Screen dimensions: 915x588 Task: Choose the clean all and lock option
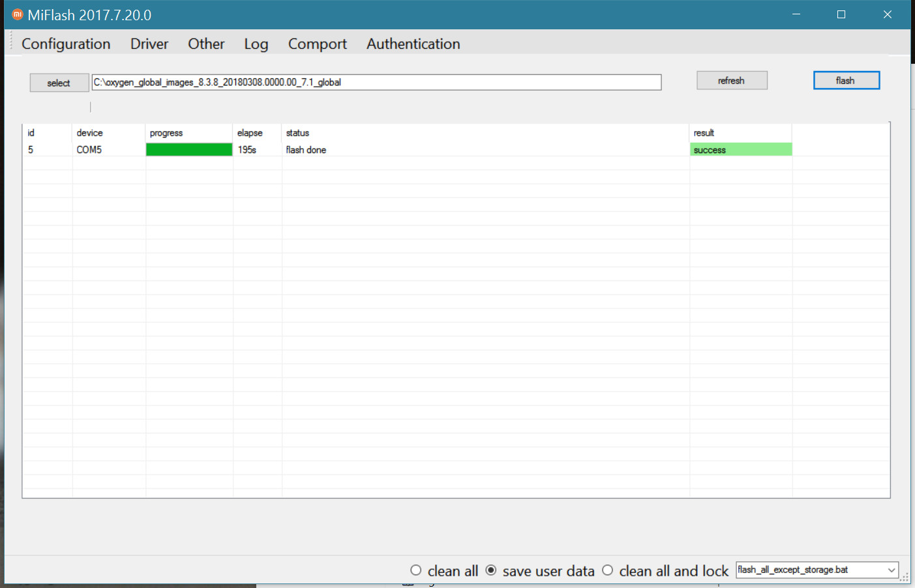point(607,570)
